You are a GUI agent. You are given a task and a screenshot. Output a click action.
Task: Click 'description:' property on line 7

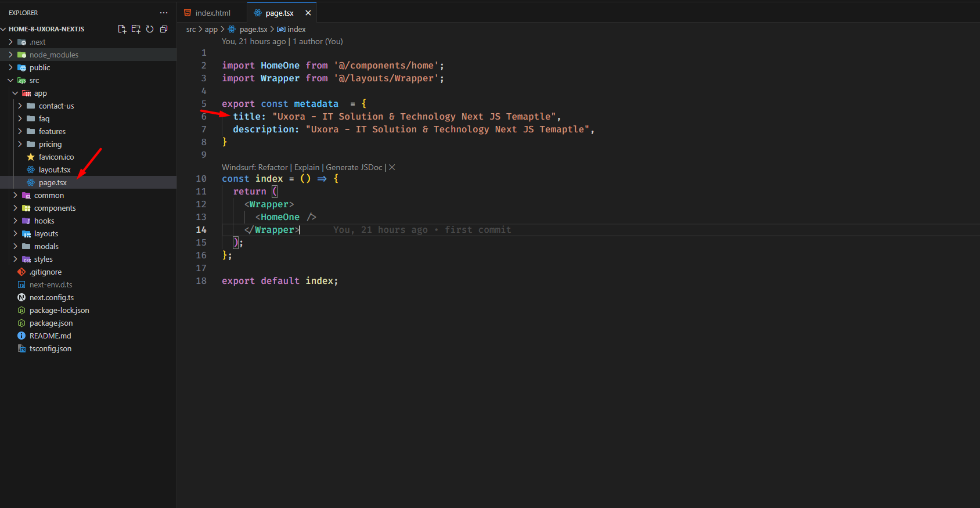[266, 129]
